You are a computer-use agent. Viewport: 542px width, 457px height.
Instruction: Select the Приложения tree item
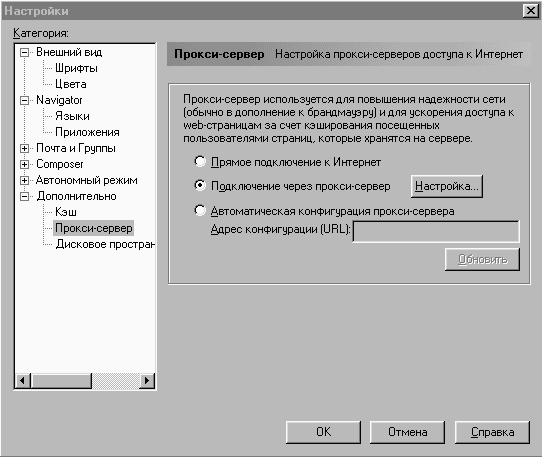[x=87, y=132]
